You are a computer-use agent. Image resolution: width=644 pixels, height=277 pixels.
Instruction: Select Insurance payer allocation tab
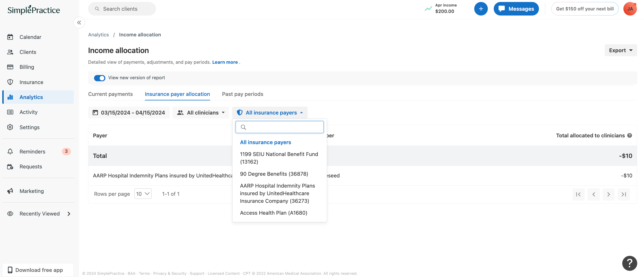tap(177, 94)
